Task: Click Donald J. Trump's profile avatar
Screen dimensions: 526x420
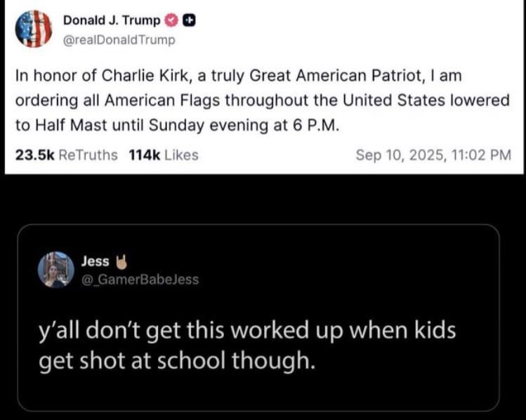Action: coord(34,29)
